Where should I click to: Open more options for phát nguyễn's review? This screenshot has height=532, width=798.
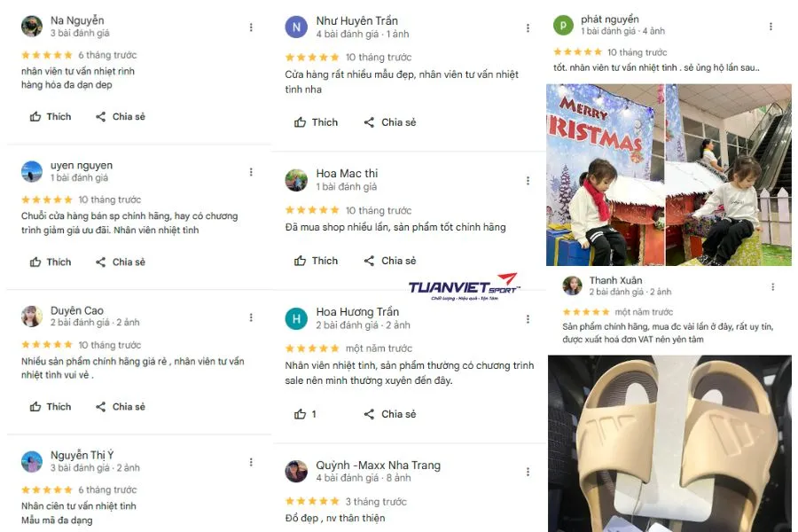click(771, 27)
